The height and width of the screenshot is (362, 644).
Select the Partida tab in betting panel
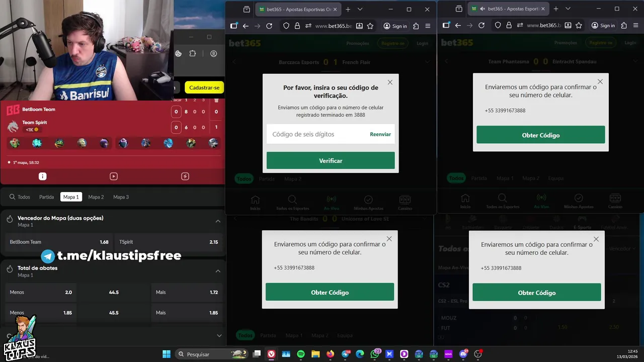pyautogui.click(x=46, y=197)
